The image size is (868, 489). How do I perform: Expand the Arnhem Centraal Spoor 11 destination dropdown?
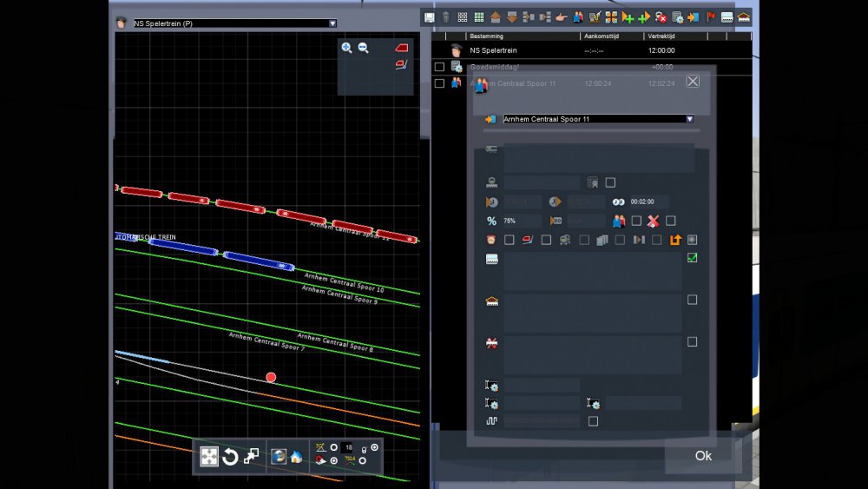coord(689,119)
